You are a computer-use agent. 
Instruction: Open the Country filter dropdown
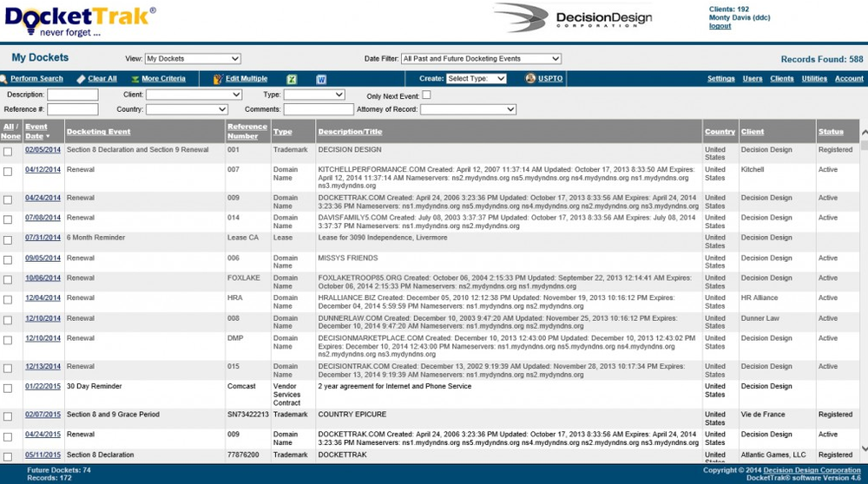[x=187, y=109]
